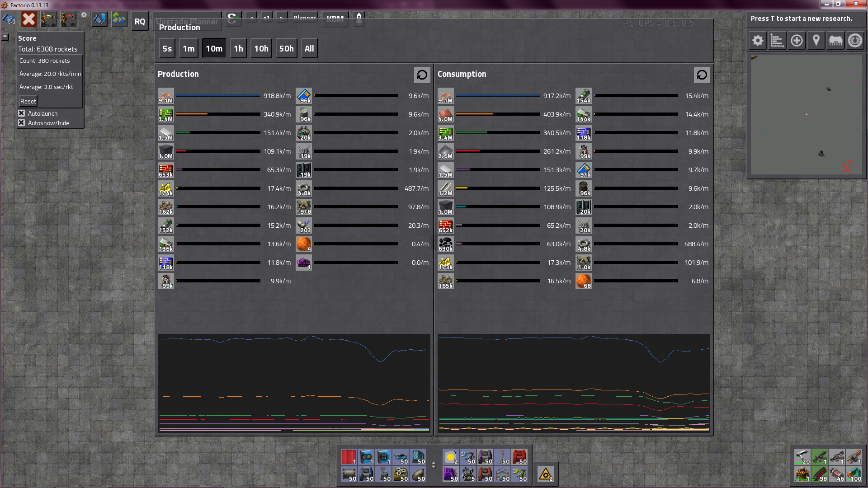Click the circled plus icon above the minimap
868x488 pixels.
[x=797, y=41]
